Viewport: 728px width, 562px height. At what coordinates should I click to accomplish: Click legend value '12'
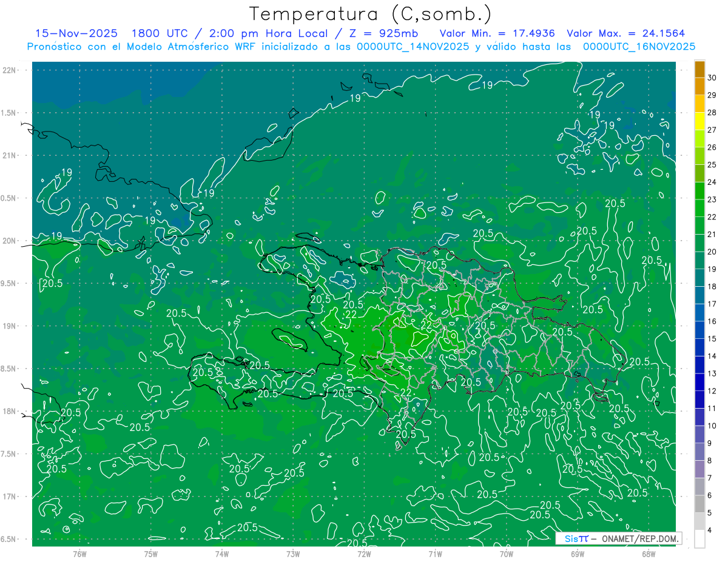(713, 391)
